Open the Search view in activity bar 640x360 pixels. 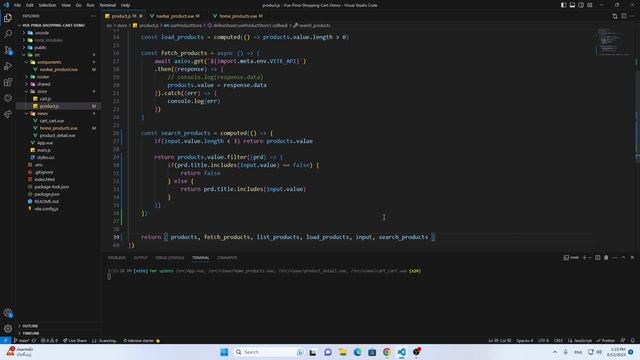8,34
